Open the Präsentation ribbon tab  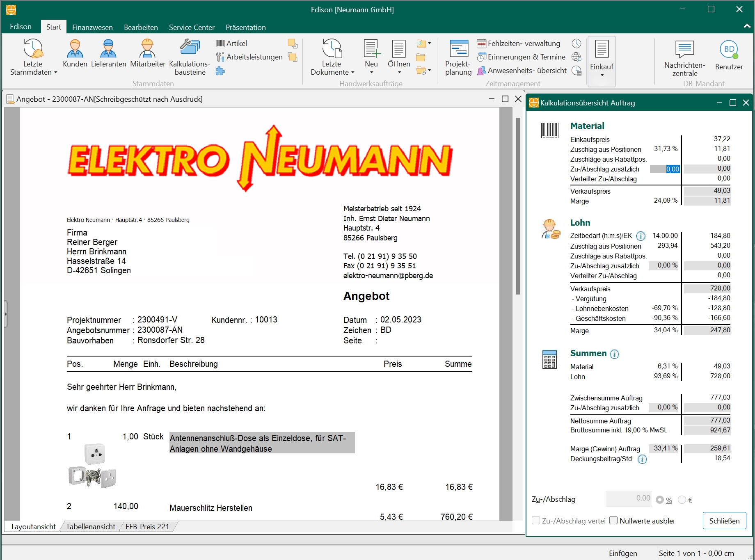pos(245,27)
